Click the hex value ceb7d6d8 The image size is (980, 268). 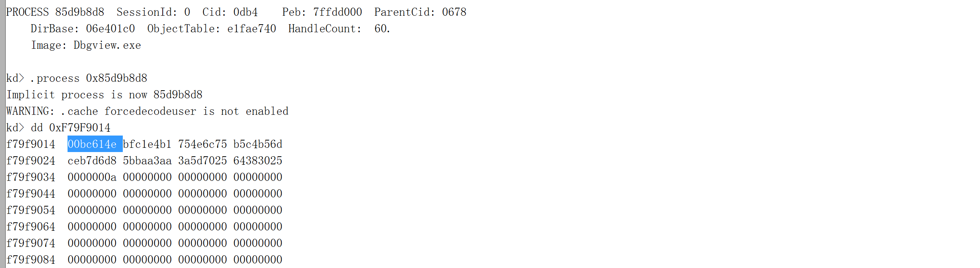[x=92, y=161]
